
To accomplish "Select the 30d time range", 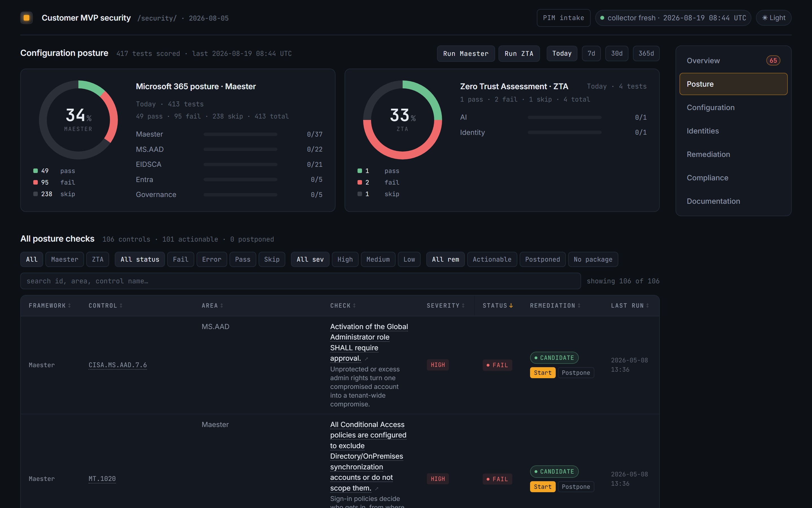I will (x=617, y=53).
